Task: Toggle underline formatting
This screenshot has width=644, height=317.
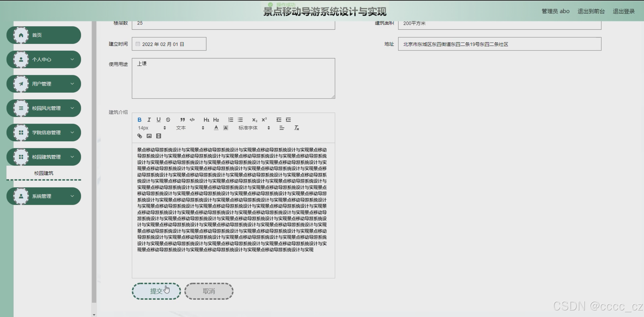Action: 159,120
